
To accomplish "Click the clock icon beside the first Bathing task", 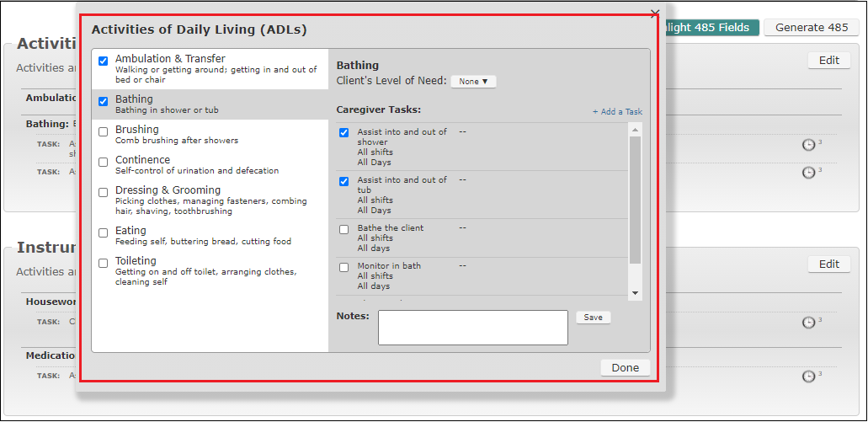I will [x=808, y=145].
